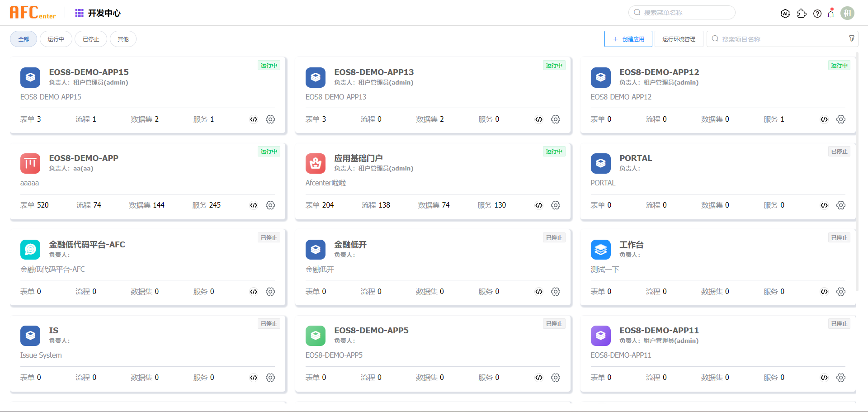Click the 开发中心 grid menu icon
The height and width of the screenshot is (412, 868).
click(x=79, y=13)
